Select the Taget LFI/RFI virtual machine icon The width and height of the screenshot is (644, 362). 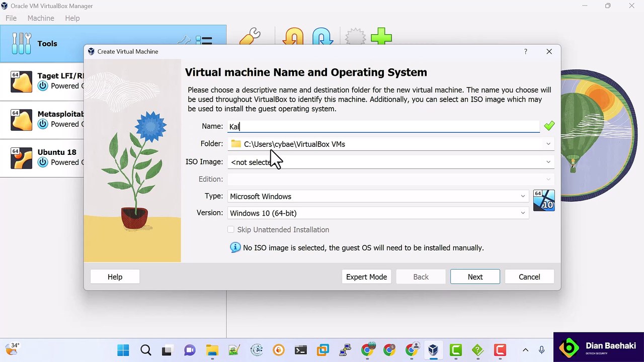click(x=21, y=81)
